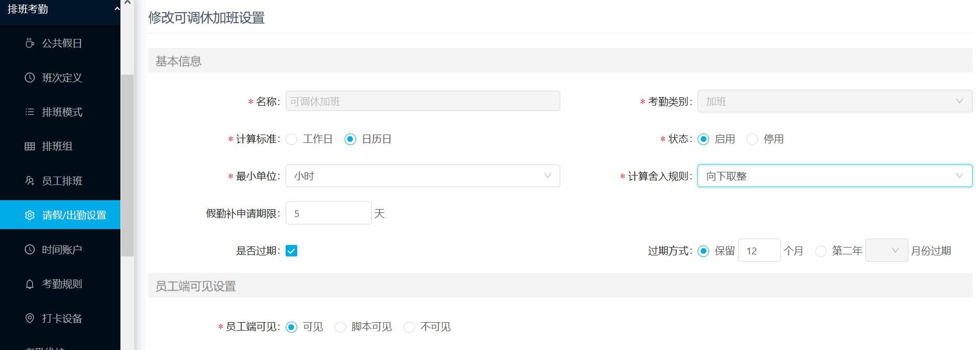The image size is (980, 350).
Task: Click the bell icon beside 考勤规则
Action: [30, 284]
